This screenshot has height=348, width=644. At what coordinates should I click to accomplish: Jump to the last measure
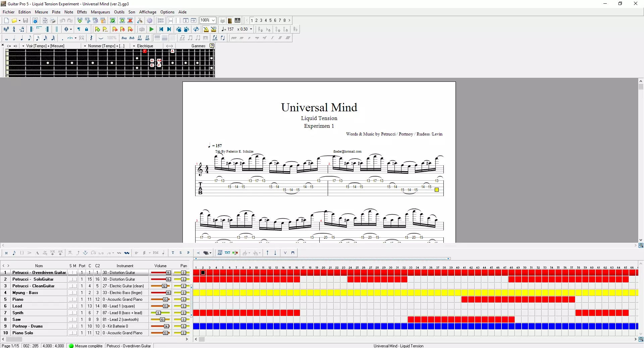(169, 29)
